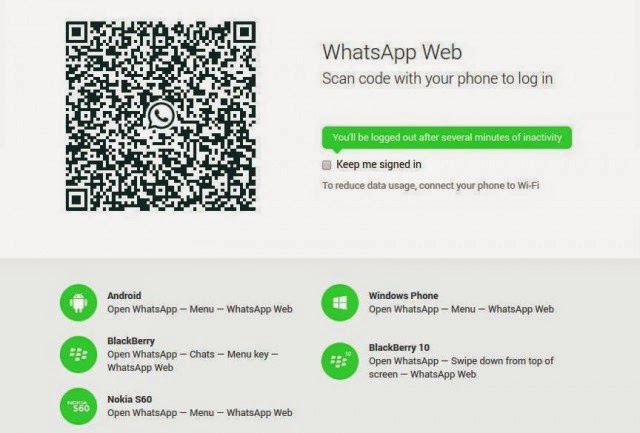The height and width of the screenshot is (433, 640).
Task: Enable the Keep me signed in checkbox
Action: 327,165
